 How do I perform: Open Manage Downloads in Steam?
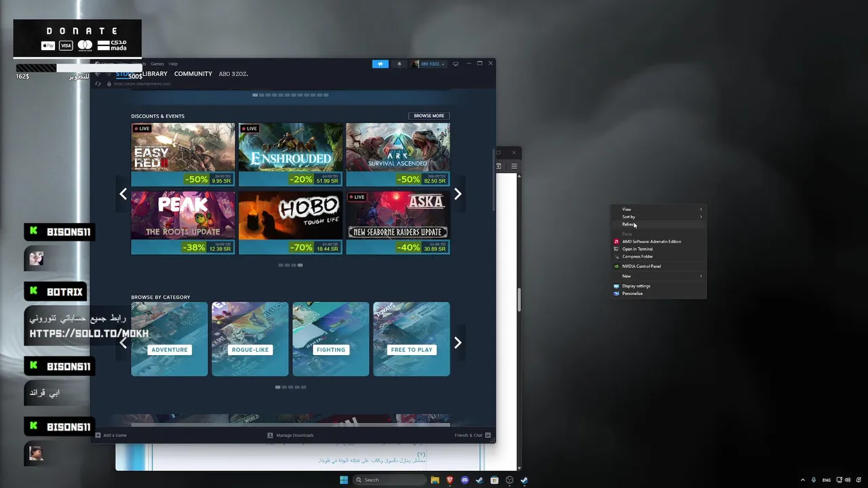pyautogui.click(x=290, y=435)
